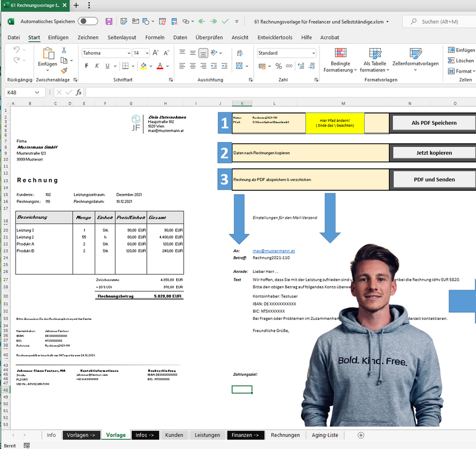
Task: Open Zellenformatvorlagen gallery
Action: tap(415, 59)
